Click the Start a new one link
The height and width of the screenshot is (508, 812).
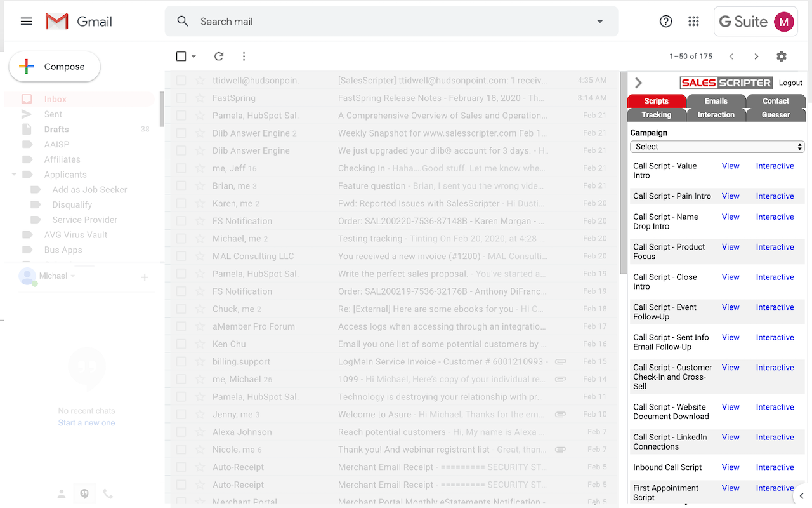point(86,423)
